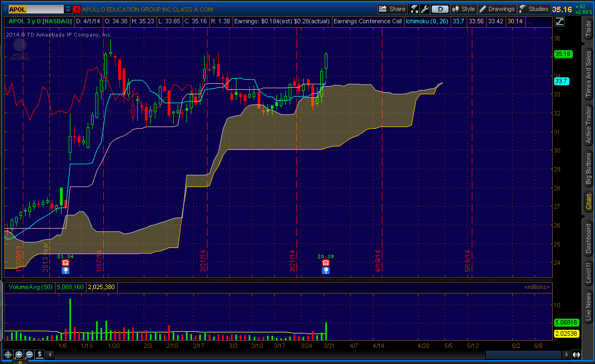Toggle the dollar price axis icon
The image size is (595, 364).
coord(40,355)
